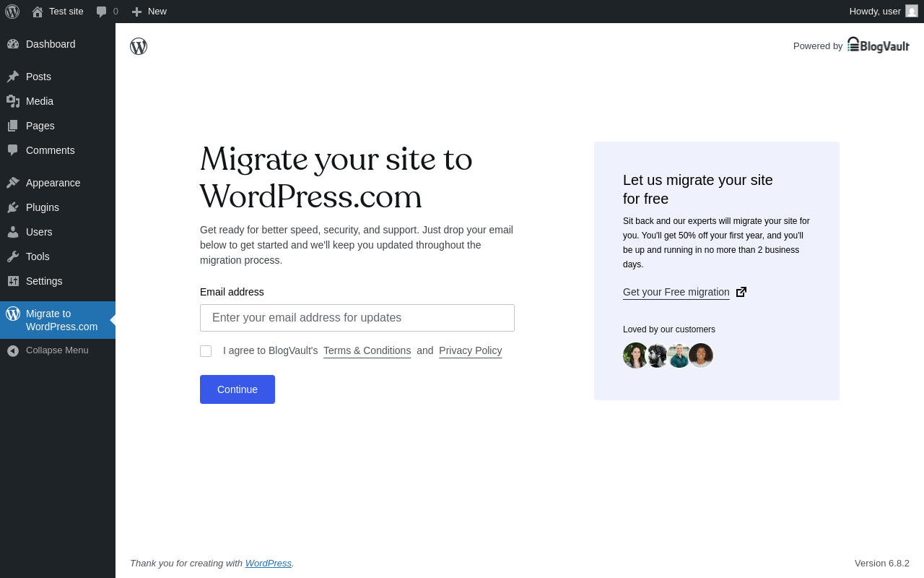Open Settings menu item

coord(58,281)
